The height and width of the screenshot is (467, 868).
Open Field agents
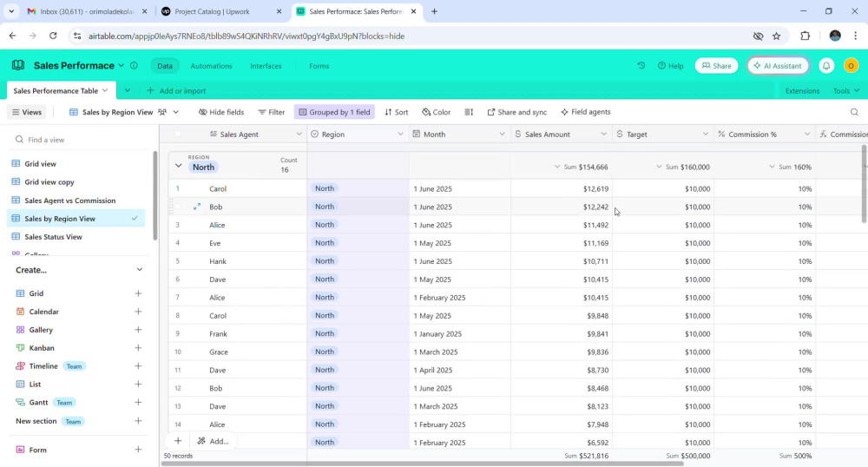(x=585, y=112)
